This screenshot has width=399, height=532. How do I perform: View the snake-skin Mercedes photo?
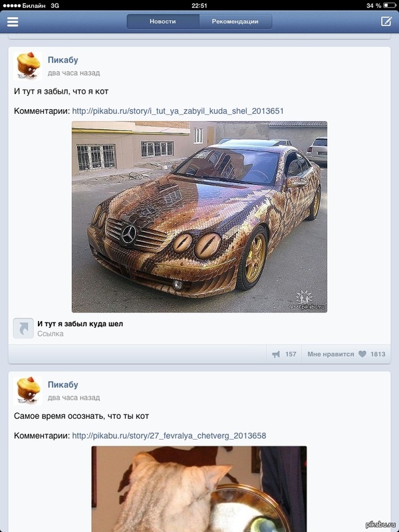click(199, 217)
